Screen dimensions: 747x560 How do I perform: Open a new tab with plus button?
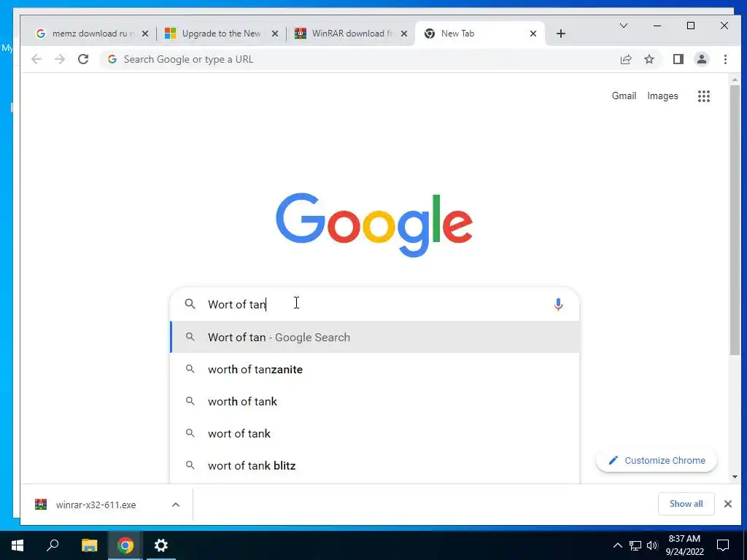click(561, 34)
